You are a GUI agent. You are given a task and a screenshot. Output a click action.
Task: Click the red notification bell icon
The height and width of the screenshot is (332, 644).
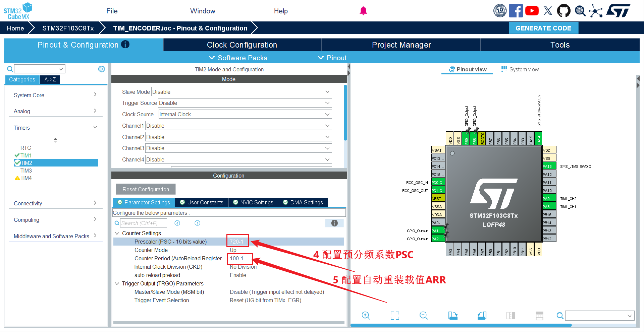(x=363, y=11)
